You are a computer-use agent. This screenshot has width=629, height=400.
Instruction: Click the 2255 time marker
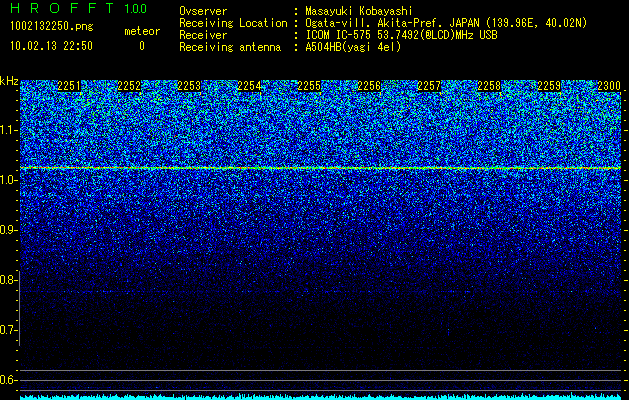click(x=309, y=86)
